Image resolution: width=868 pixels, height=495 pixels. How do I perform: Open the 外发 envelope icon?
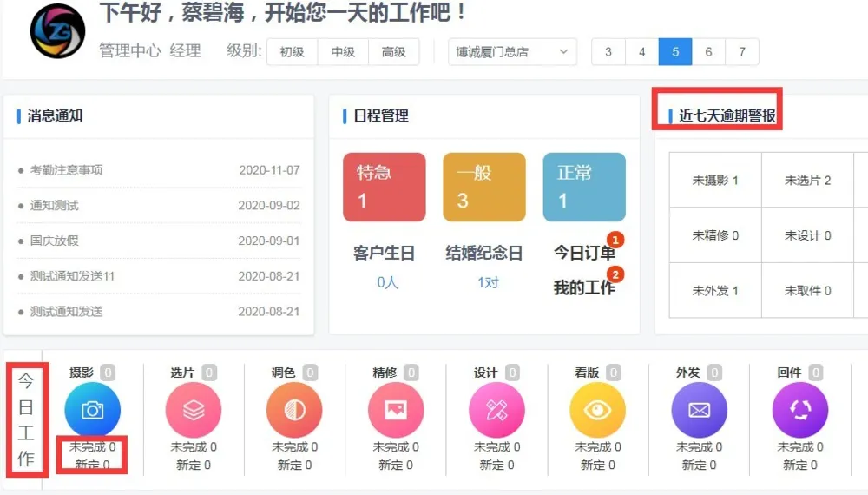[700, 410]
